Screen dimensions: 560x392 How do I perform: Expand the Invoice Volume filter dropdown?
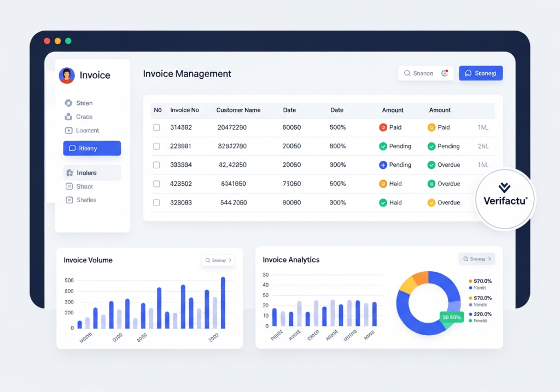click(218, 260)
